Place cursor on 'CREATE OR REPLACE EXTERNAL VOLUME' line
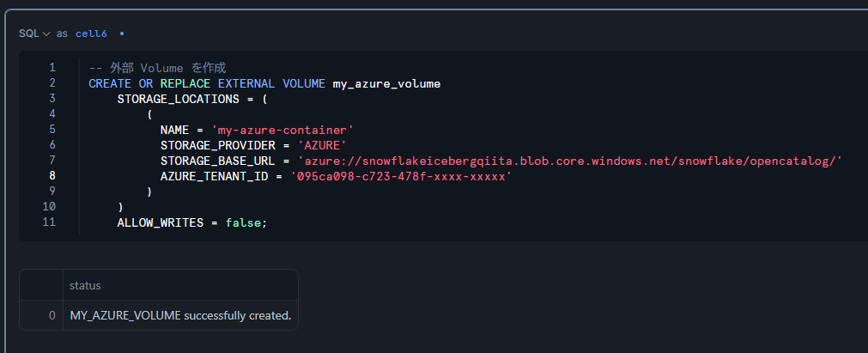This screenshot has width=868, height=353. [x=264, y=83]
